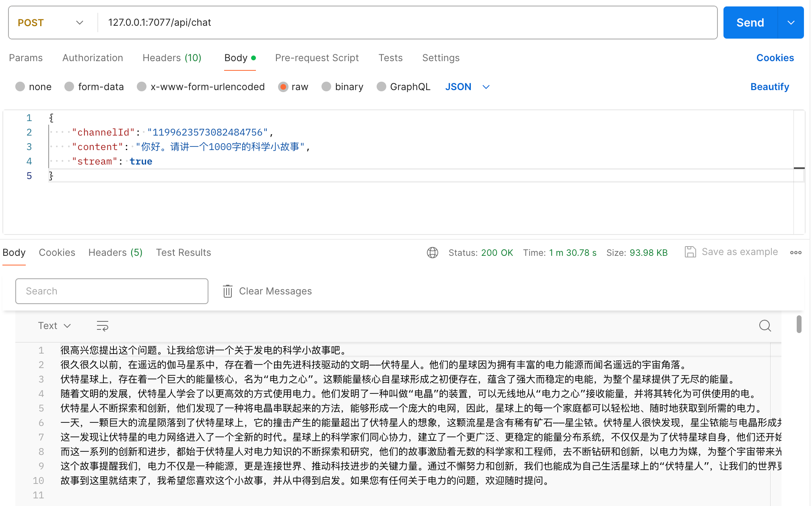
Task: Click the network globe icon near Status
Action: point(432,253)
